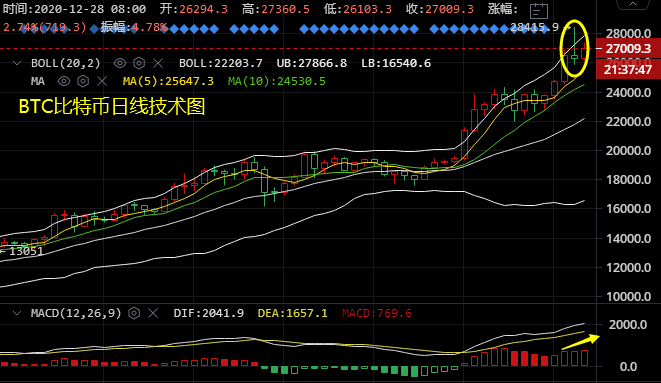Image resolution: width=661 pixels, height=383 pixels.
Task: Click the time 2020-12-28 08:00 header
Action: [74, 9]
